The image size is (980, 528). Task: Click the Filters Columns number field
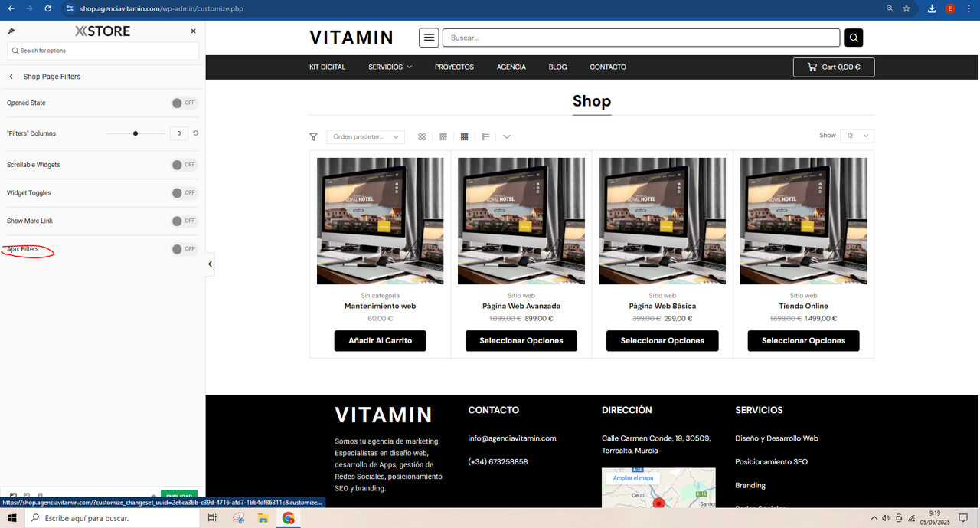point(178,133)
